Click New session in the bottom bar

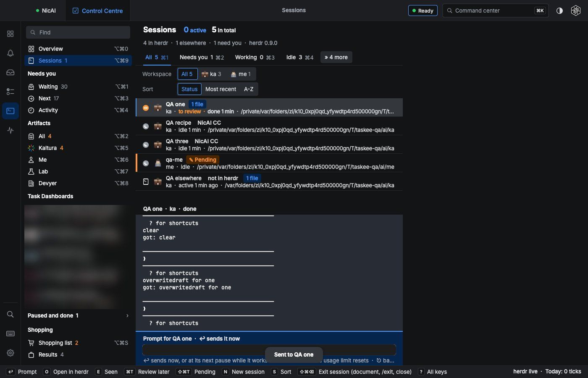244,372
